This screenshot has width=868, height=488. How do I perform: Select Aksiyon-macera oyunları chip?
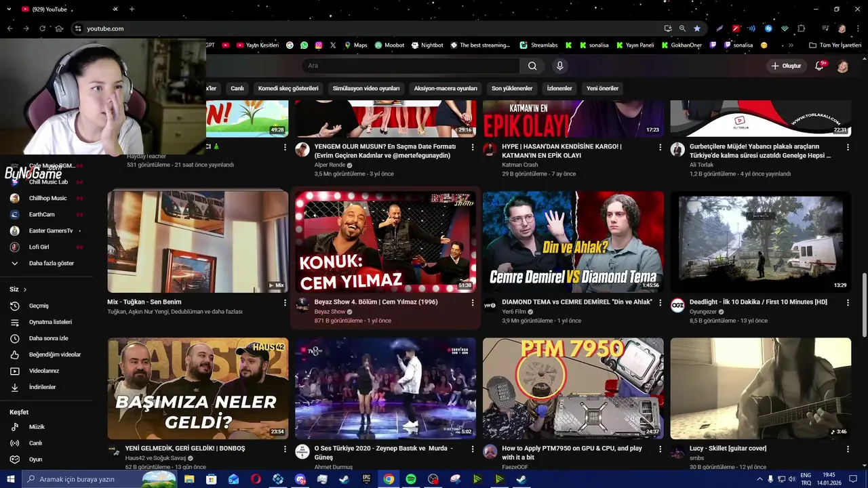point(446,88)
